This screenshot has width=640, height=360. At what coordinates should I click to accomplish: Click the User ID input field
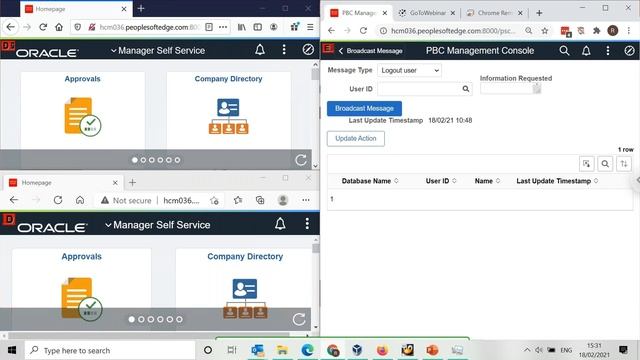419,89
